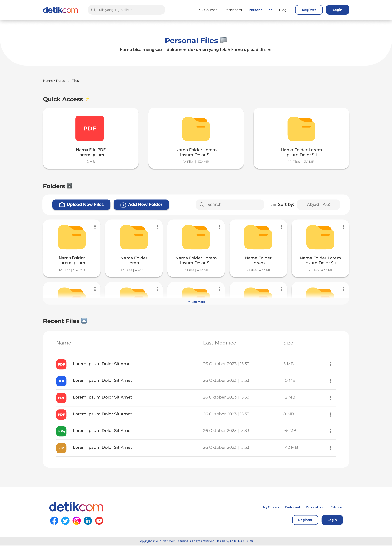Expand folders with See More
This screenshot has height=546, width=392.
(196, 302)
